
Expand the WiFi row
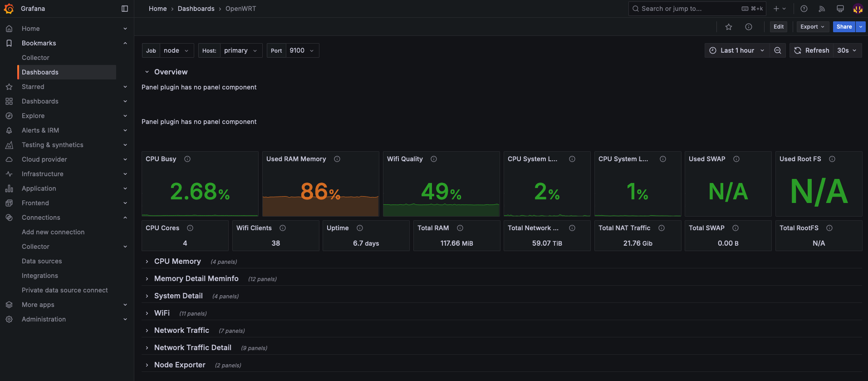coord(147,313)
